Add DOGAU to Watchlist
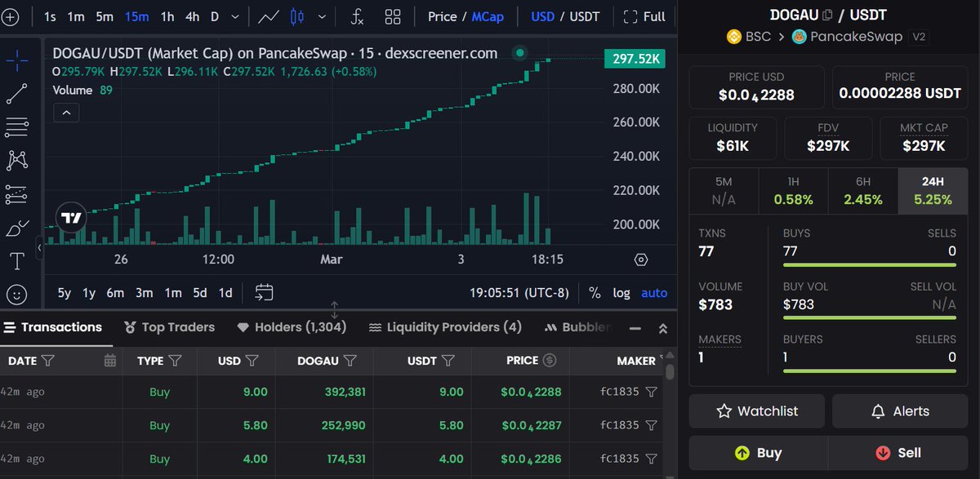This screenshot has height=479, width=980. point(757,411)
